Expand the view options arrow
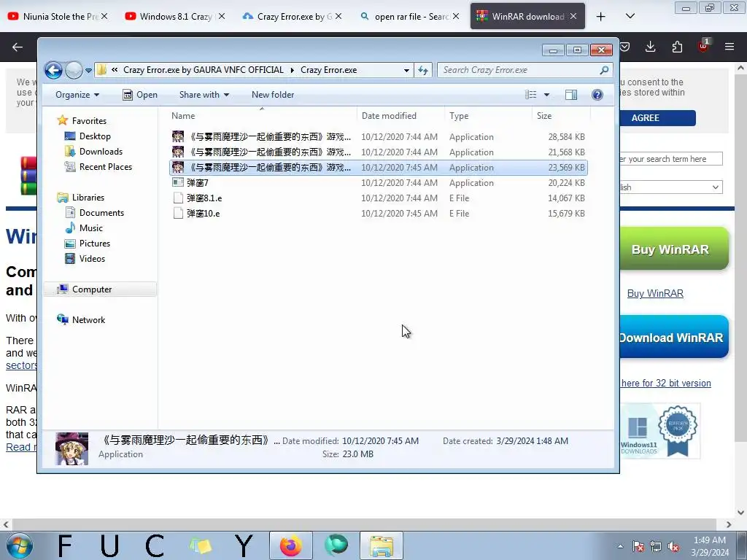This screenshot has width=747, height=560. pyautogui.click(x=546, y=95)
